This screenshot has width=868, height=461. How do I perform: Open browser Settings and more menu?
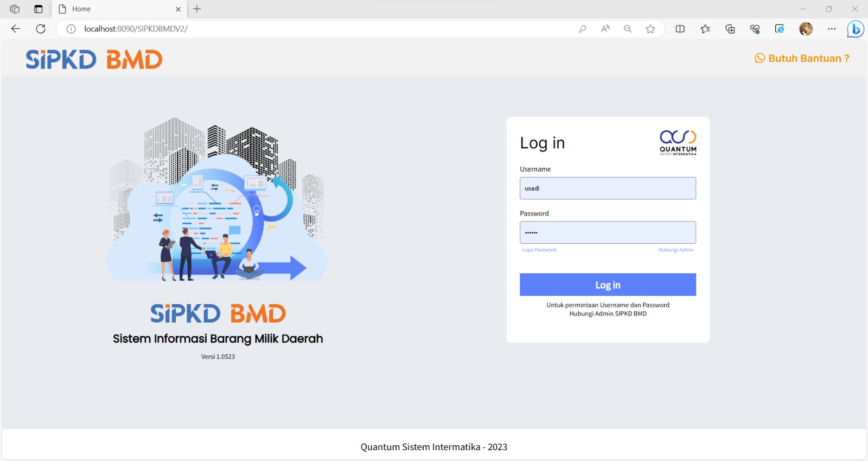pos(832,29)
